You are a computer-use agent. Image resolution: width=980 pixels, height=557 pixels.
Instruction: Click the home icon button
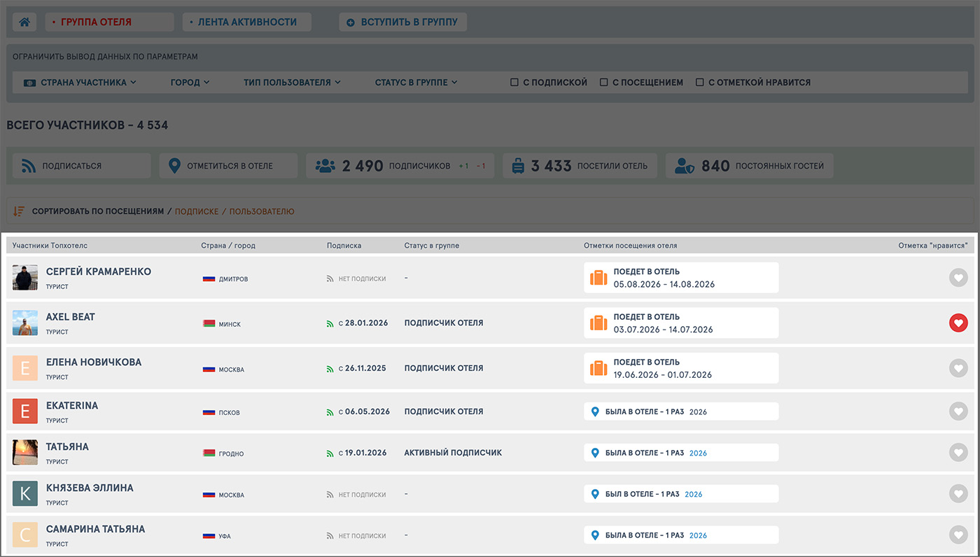click(24, 22)
